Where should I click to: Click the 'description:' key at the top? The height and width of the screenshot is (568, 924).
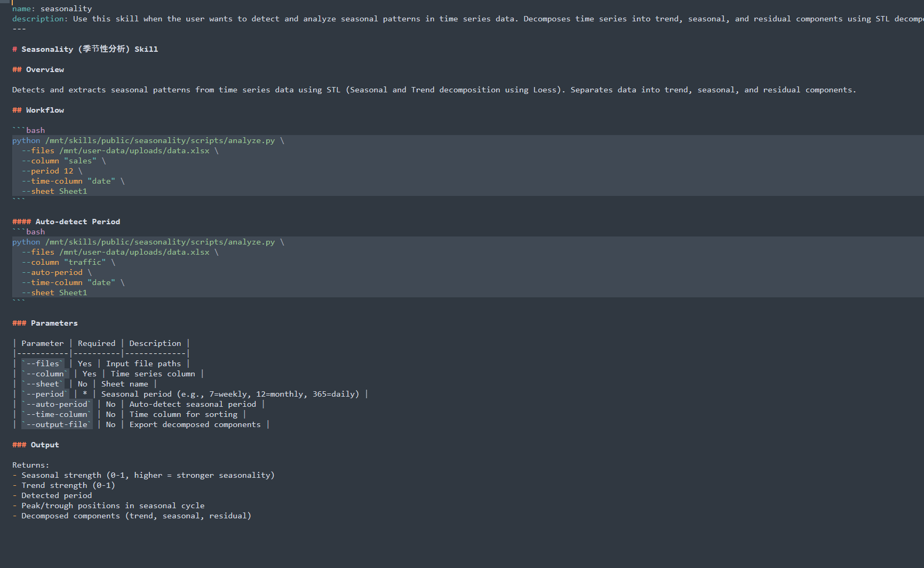click(40, 19)
